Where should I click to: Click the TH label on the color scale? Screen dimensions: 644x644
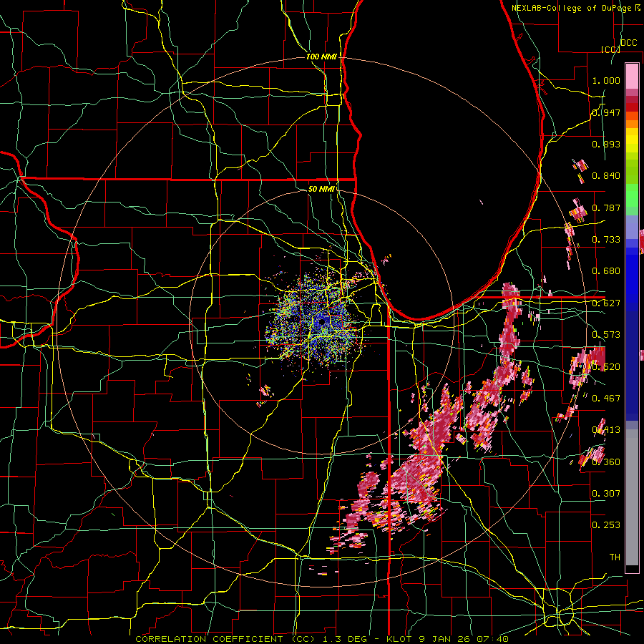[x=615, y=557]
